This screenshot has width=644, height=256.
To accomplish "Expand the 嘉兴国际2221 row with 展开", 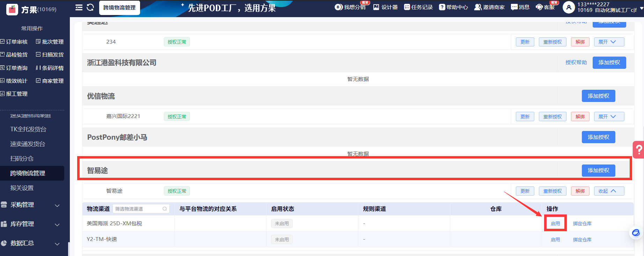I will click(x=609, y=117).
